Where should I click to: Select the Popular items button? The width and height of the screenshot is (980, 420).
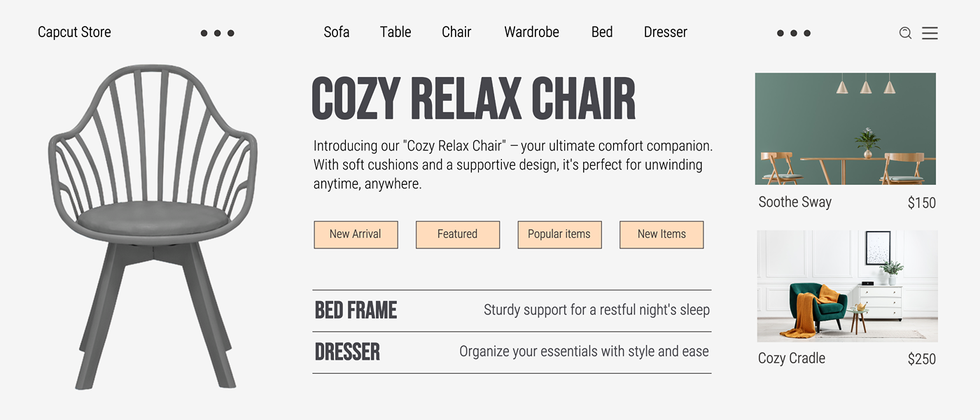point(559,234)
